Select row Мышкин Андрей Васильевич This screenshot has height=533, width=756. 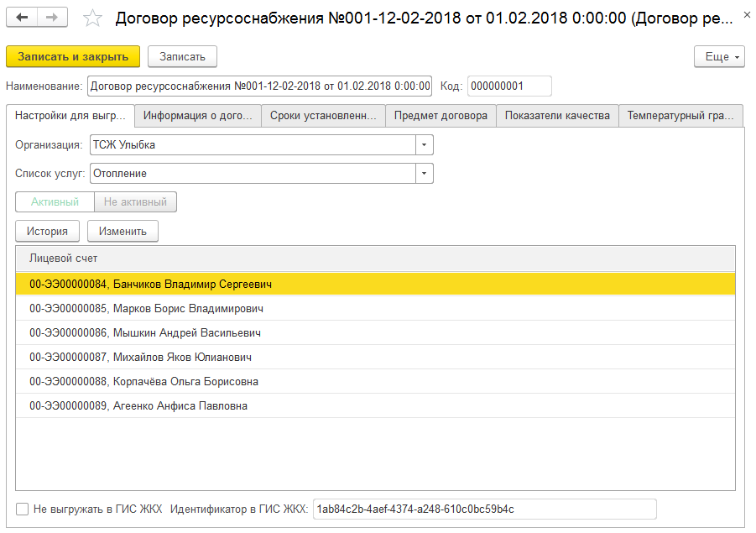point(375,333)
